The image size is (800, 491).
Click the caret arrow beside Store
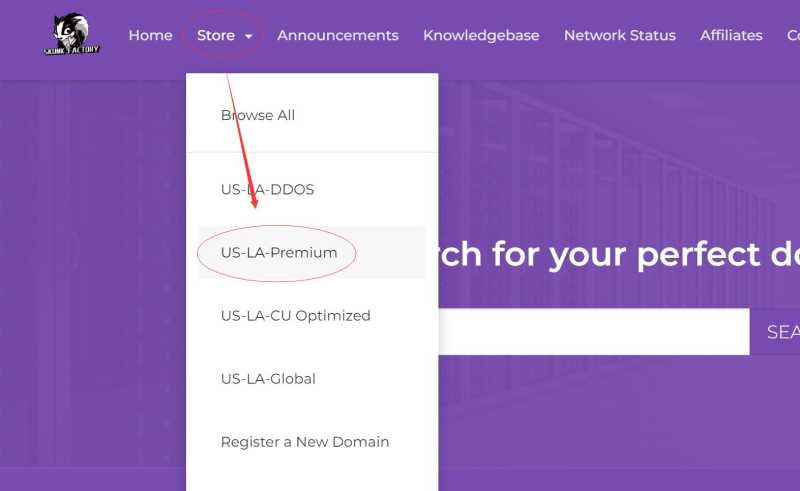248,36
